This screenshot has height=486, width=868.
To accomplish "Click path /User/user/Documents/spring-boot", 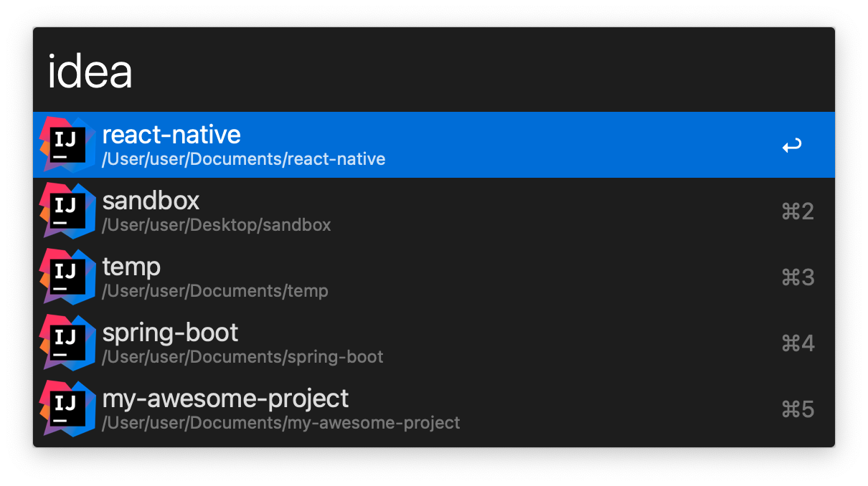I will tap(242, 357).
